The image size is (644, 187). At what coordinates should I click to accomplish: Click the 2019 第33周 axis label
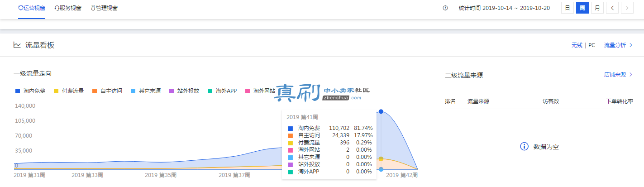[87, 175]
